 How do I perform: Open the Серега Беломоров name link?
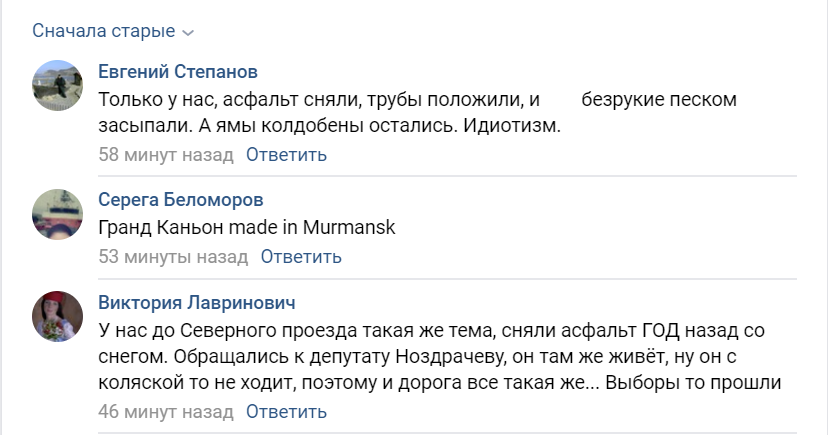[x=181, y=200]
